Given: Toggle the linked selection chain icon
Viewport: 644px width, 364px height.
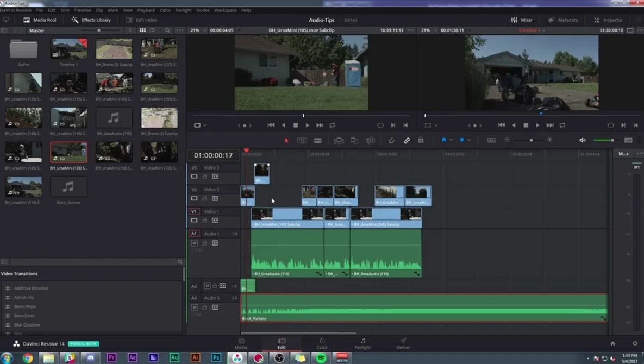Looking at the screenshot, I should coord(407,140).
